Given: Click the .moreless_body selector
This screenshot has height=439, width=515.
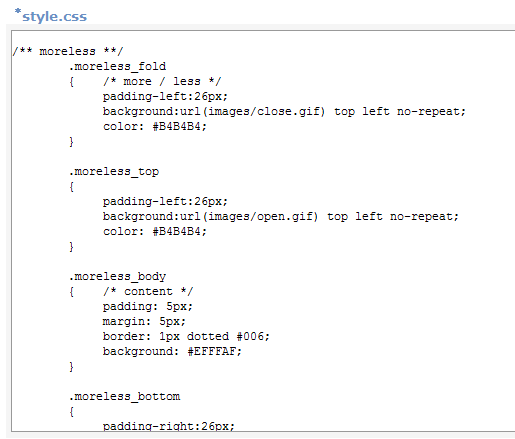Looking at the screenshot, I should click(117, 277).
